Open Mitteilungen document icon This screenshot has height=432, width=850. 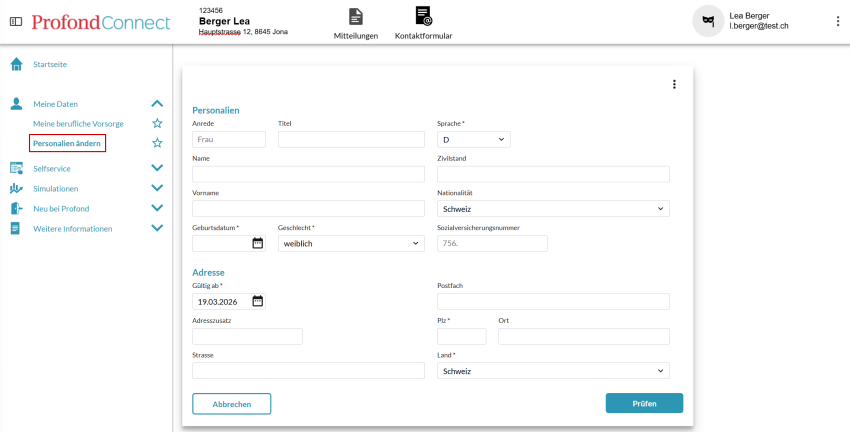pos(356,16)
